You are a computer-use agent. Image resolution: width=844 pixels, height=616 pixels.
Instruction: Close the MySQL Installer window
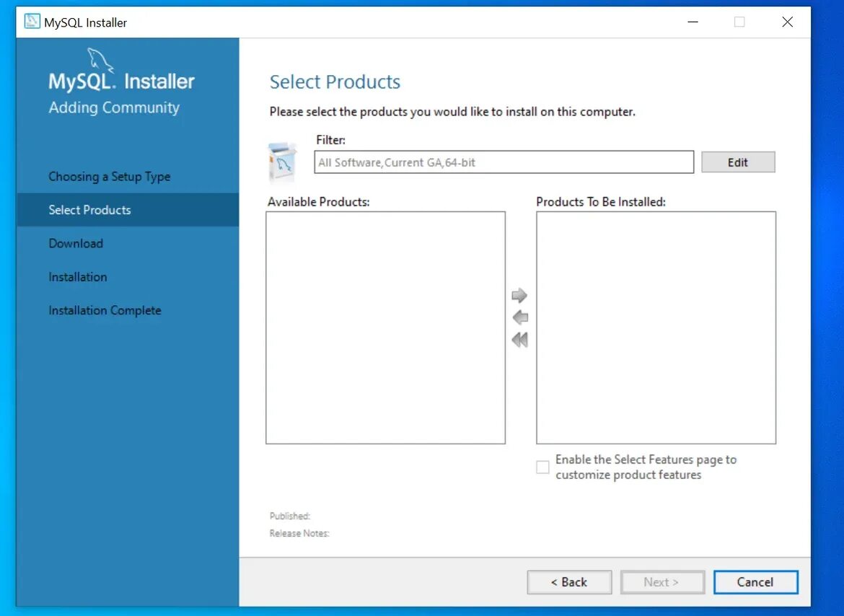[788, 22]
